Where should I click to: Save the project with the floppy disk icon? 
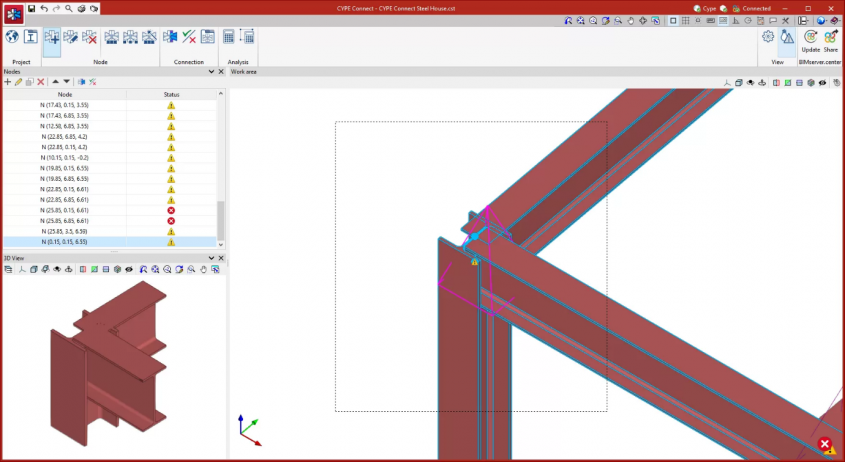(32, 8)
